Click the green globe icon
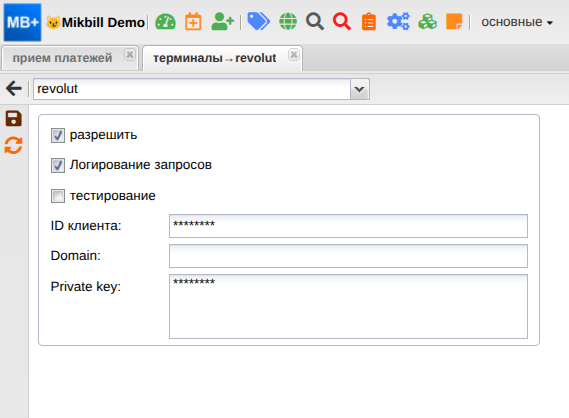The width and height of the screenshot is (569, 418). click(x=288, y=22)
